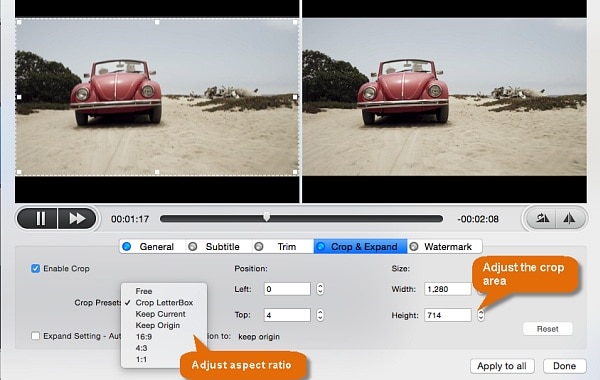
Task: Click the Width size input field
Action: [448, 289]
